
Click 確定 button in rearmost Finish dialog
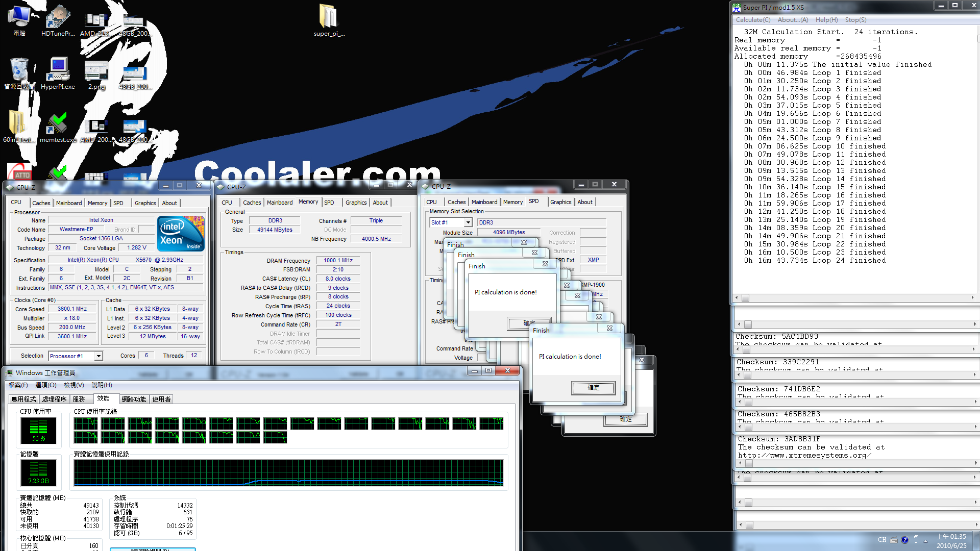coord(626,419)
